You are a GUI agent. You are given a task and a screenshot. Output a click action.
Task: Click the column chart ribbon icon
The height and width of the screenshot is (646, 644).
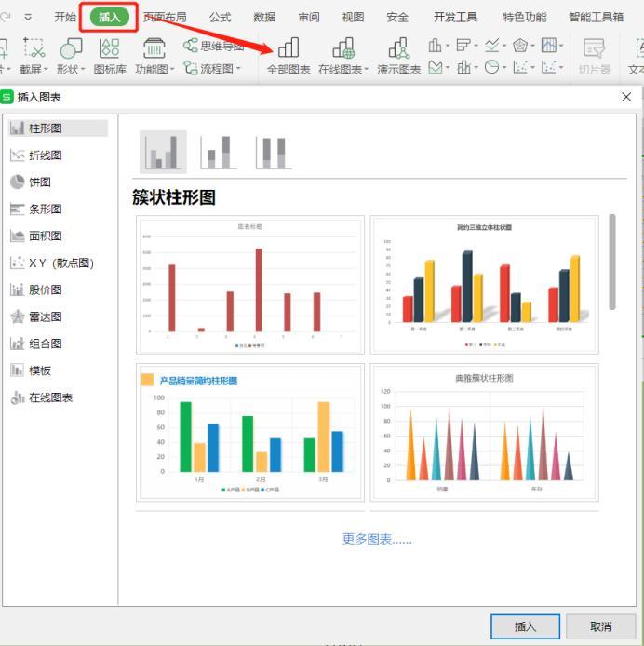point(436,45)
